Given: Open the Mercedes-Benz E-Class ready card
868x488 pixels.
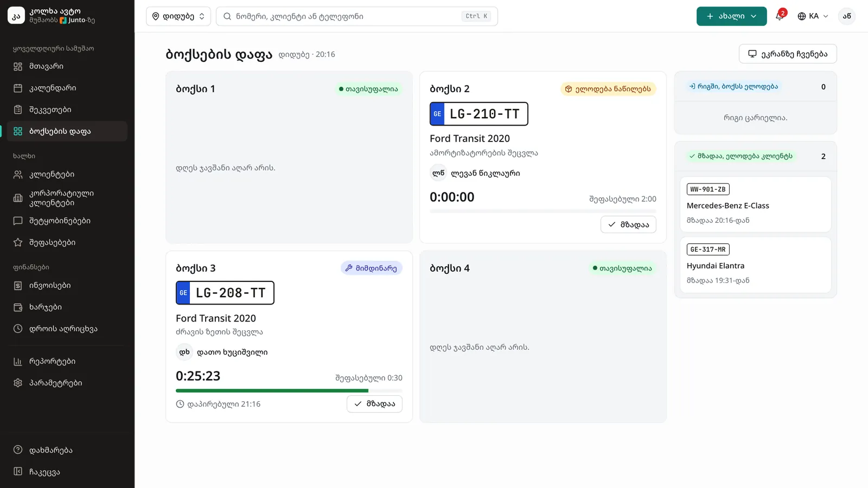Looking at the screenshot, I should coord(756,204).
